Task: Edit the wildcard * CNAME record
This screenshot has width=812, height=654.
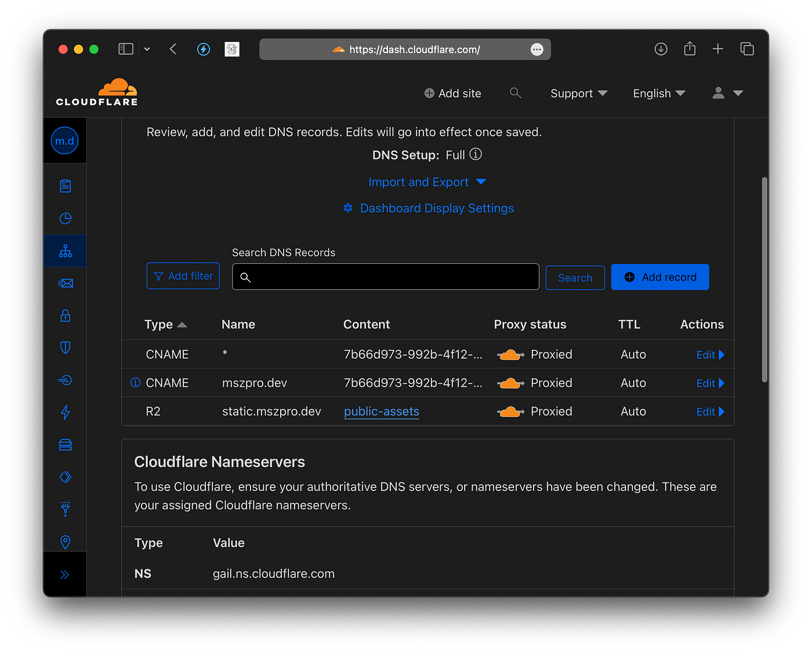Action: pyautogui.click(x=710, y=355)
